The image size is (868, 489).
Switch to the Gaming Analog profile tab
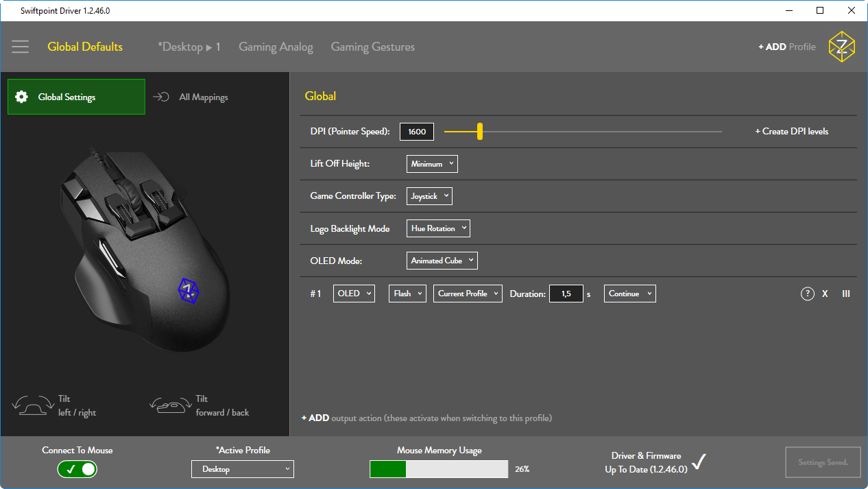point(276,47)
